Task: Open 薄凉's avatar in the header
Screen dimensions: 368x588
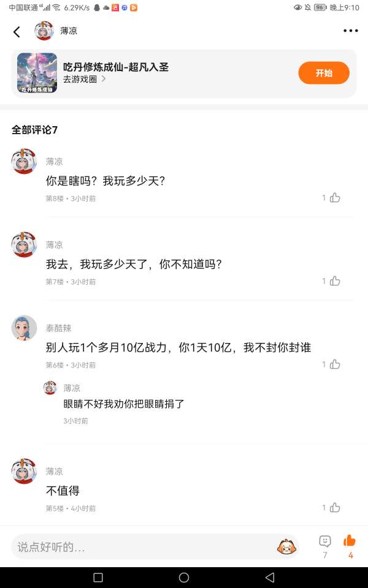Action: point(44,31)
